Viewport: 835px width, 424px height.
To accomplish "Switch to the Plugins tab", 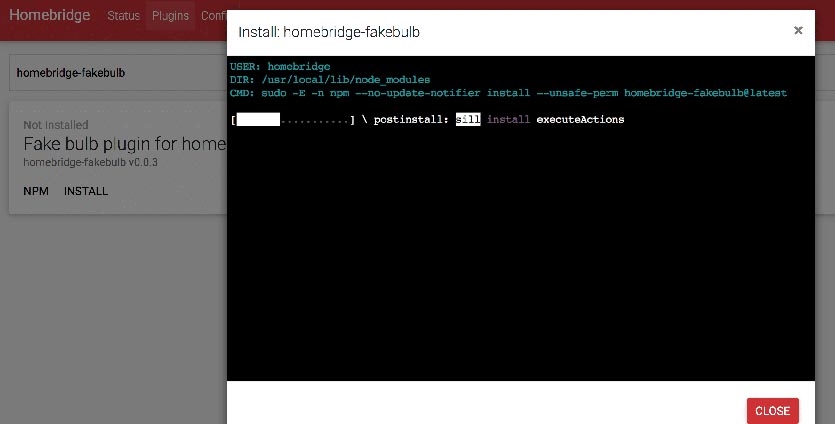I will coord(170,16).
